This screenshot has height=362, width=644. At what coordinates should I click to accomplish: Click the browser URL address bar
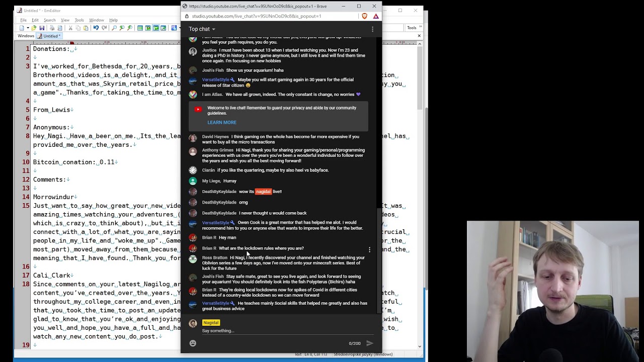[x=272, y=16]
